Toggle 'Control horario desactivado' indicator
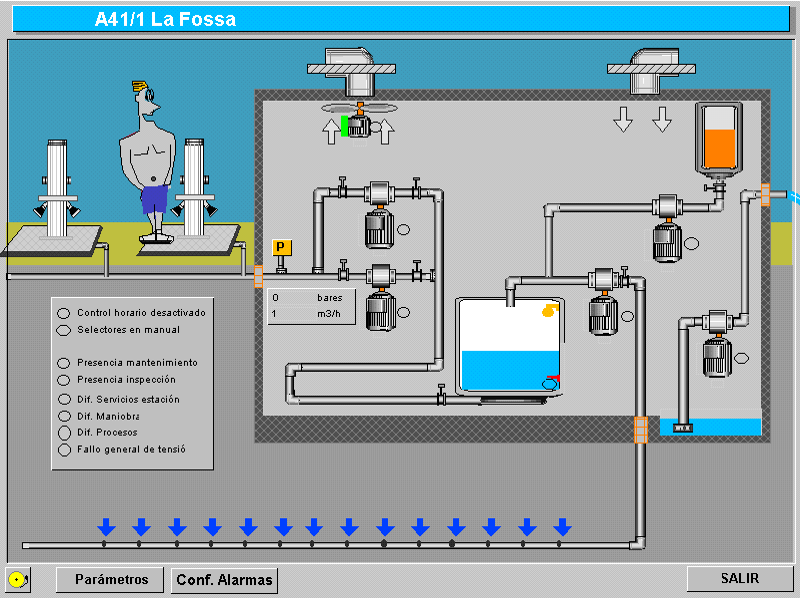The height and width of the screenshot is (598, 800). (64, 313)
